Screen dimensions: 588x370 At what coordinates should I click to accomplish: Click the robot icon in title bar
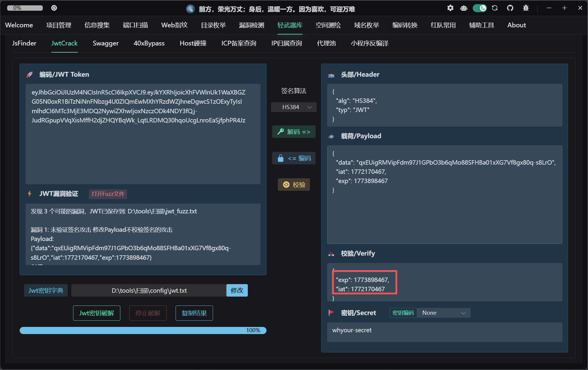pyautogui.click(x=464, y=8)
